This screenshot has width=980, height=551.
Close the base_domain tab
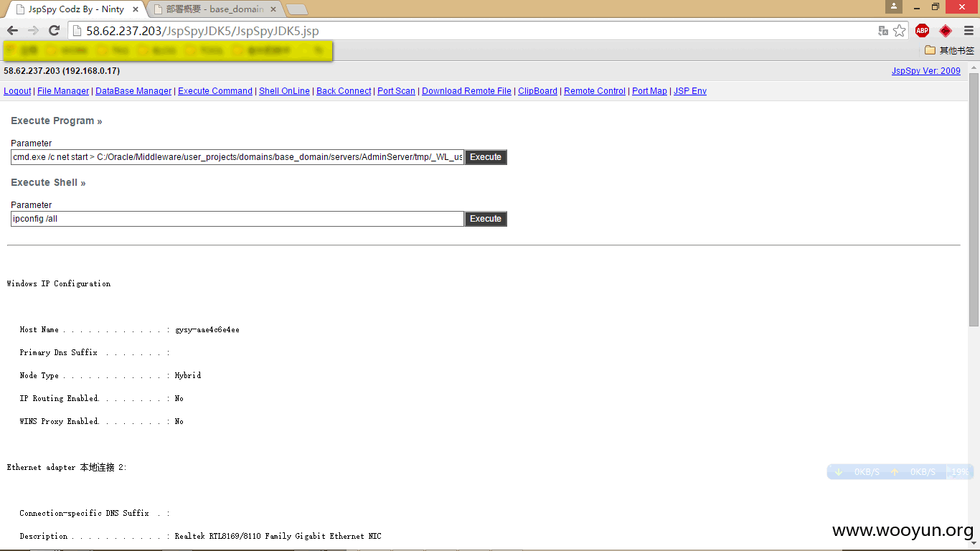pos(273,9)
